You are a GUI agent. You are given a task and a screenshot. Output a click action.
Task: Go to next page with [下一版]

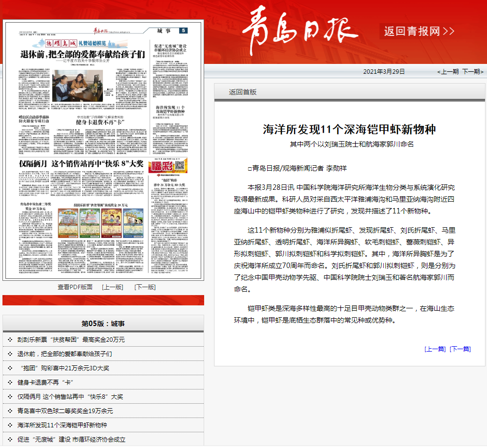click(x=145, y=287)
